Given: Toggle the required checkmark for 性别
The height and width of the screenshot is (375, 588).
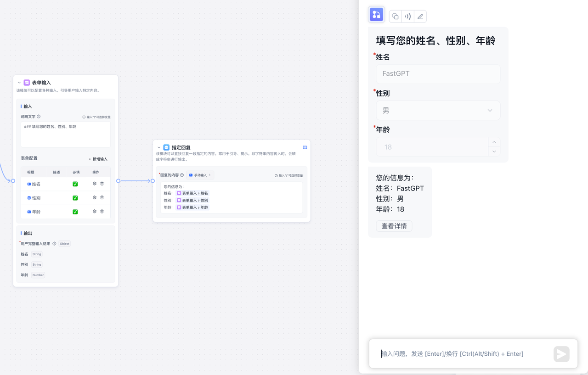Looking at the screenshot, I should (75, 198).
